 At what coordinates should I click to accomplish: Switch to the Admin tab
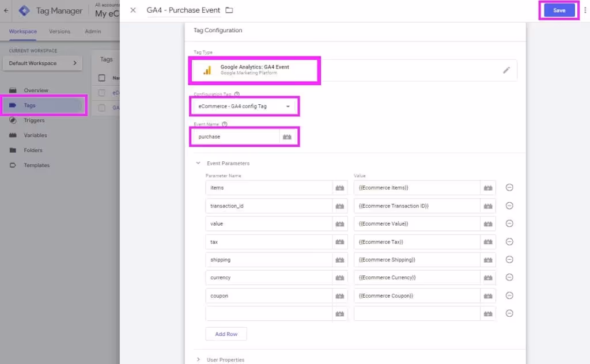(93, 31)
